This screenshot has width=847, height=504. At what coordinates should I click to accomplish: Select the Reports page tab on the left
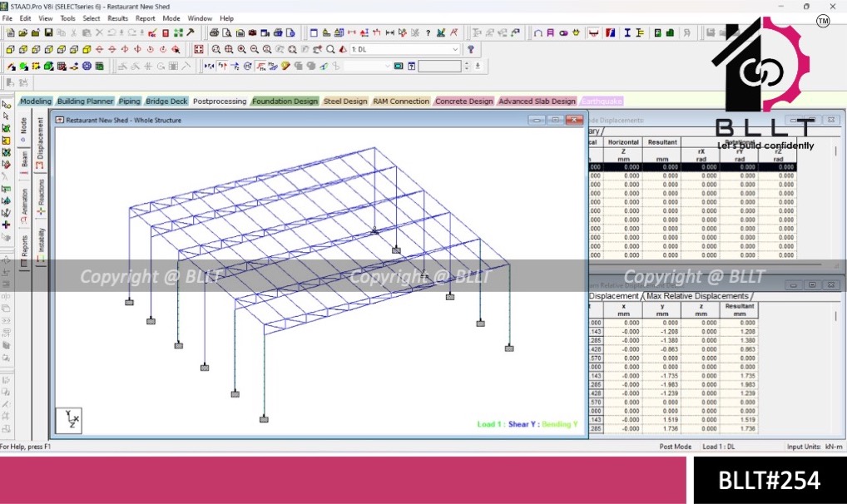click(24, 250)
